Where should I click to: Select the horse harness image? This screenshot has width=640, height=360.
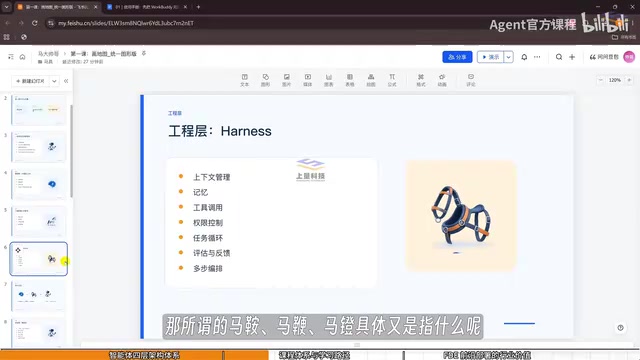461,216
